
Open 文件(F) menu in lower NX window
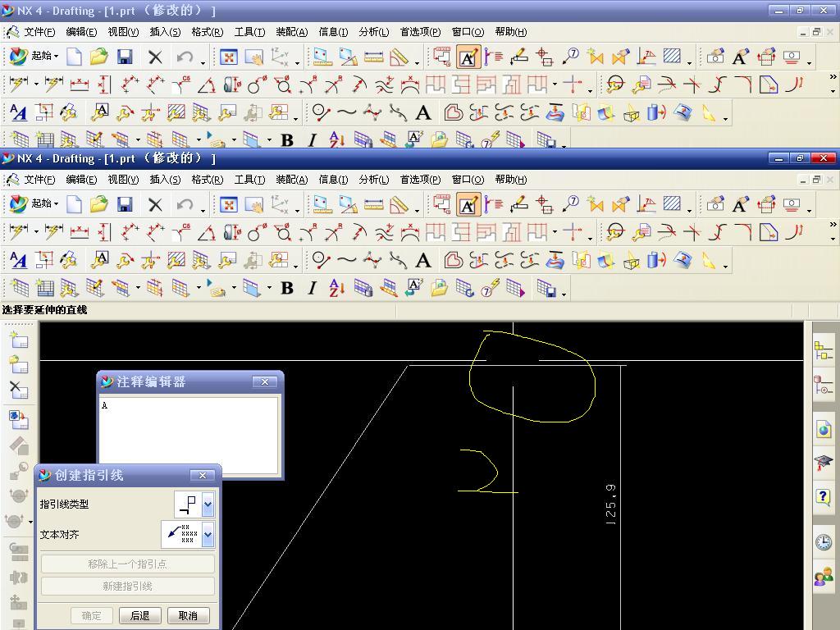[x=39, y=180]
